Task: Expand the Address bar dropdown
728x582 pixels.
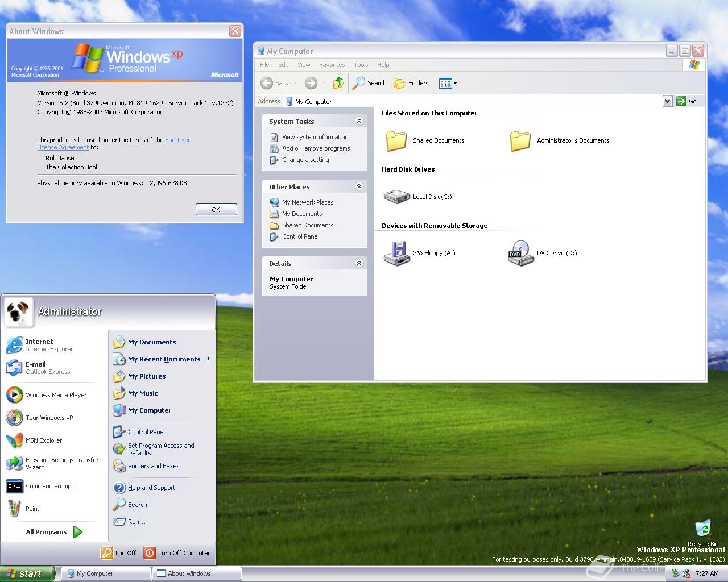Action: point(668,101)
